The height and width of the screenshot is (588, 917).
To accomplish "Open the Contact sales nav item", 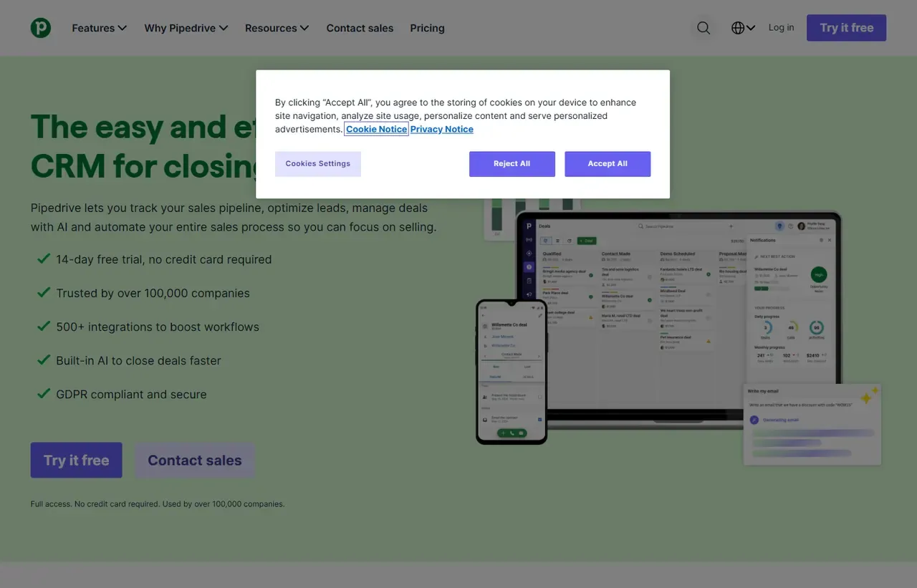I will click(x=360, y=28).
